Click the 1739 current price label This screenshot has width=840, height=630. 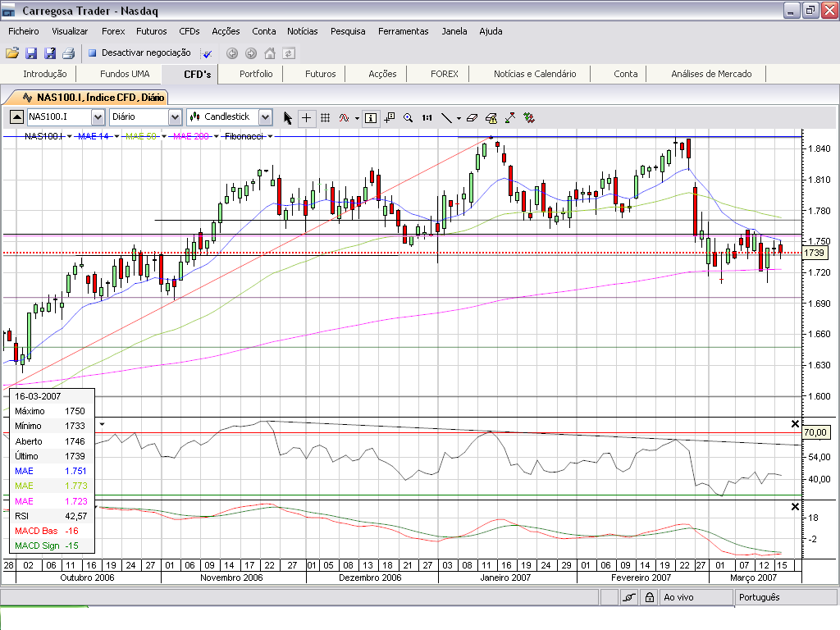pos(815,253)
